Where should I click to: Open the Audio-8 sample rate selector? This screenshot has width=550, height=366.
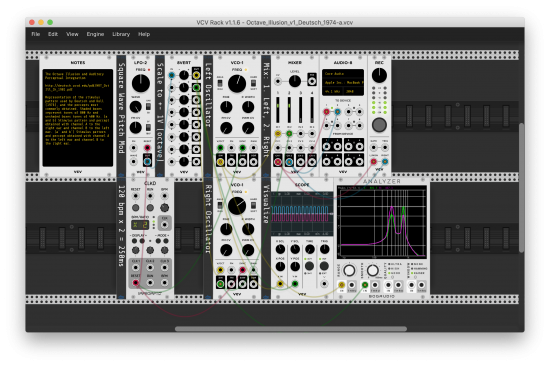(333, 91)
